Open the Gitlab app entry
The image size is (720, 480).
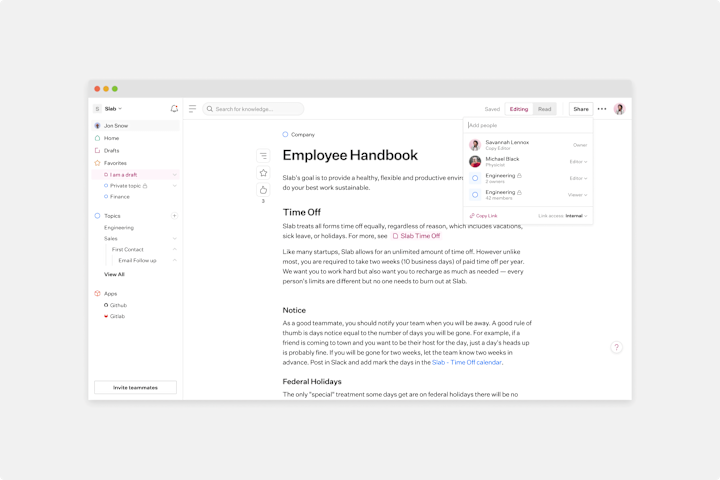coord(114,316)
